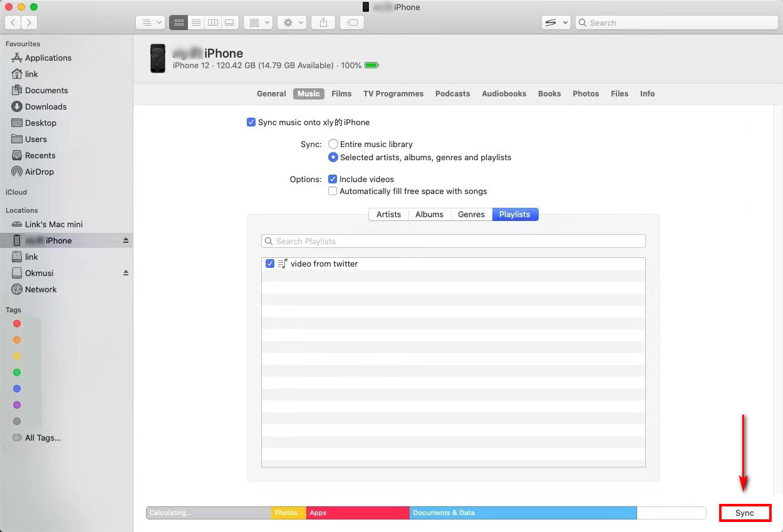Expand the path list dropdown left of view icons

pos(150,23)
